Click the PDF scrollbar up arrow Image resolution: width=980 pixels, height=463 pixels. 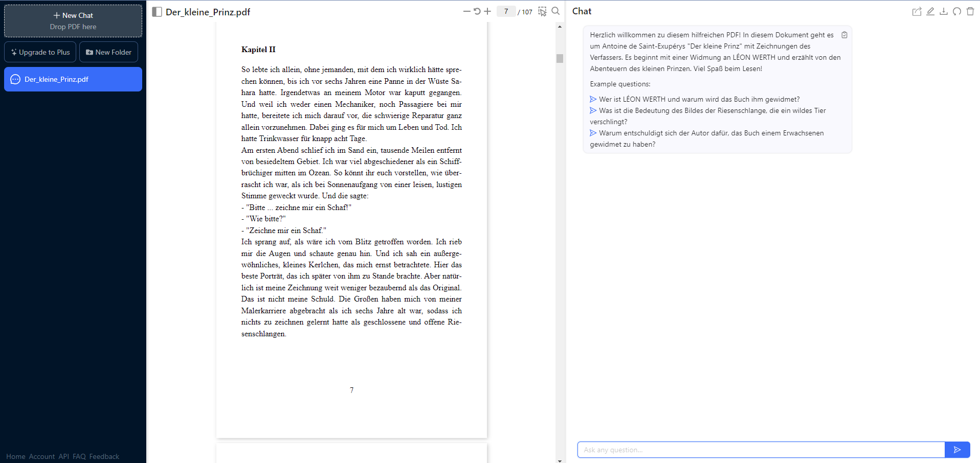pyautogui.click(x=560, y=26)
